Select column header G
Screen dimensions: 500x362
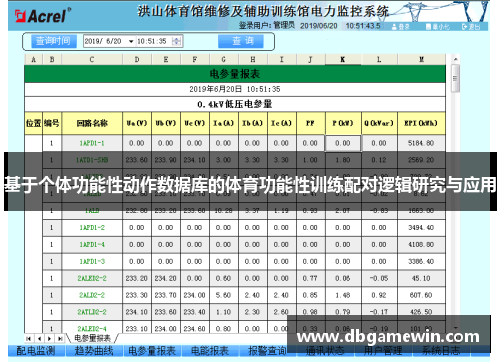pyautogui.click(x=223, y=59)
